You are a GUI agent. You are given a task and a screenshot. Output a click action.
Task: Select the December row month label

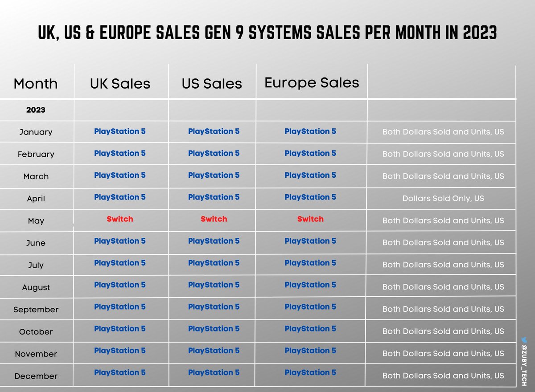(36, 376)
